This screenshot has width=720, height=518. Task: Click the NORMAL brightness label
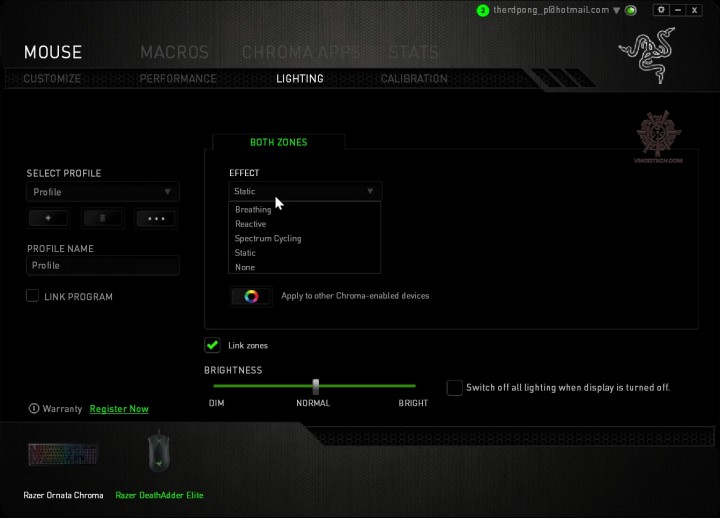tap(313, 403)
